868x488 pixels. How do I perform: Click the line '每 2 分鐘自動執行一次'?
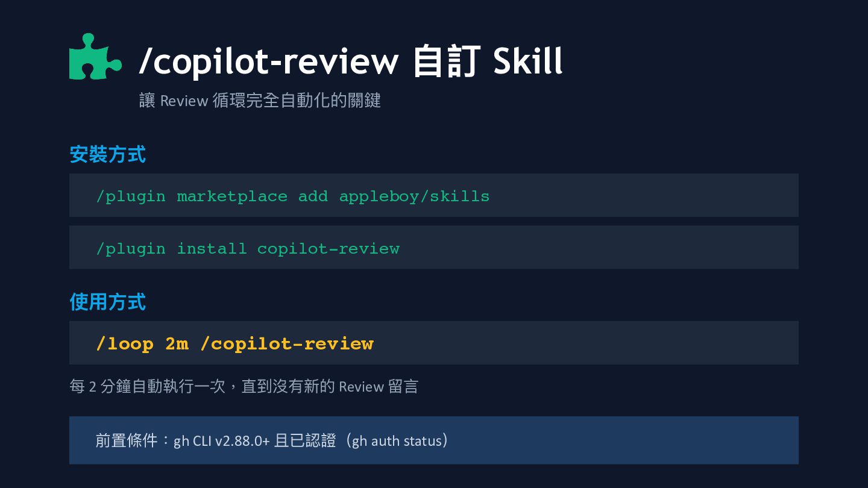244,386
